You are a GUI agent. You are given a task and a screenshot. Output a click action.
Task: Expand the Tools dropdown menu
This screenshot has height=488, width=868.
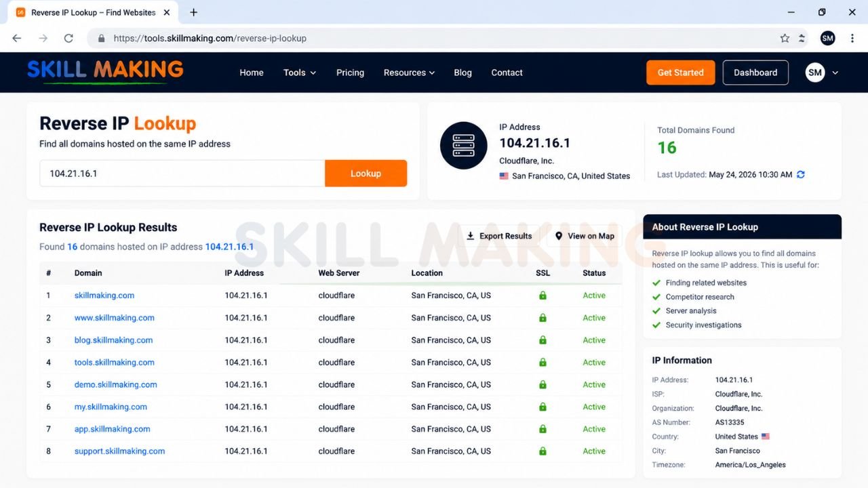300,73
